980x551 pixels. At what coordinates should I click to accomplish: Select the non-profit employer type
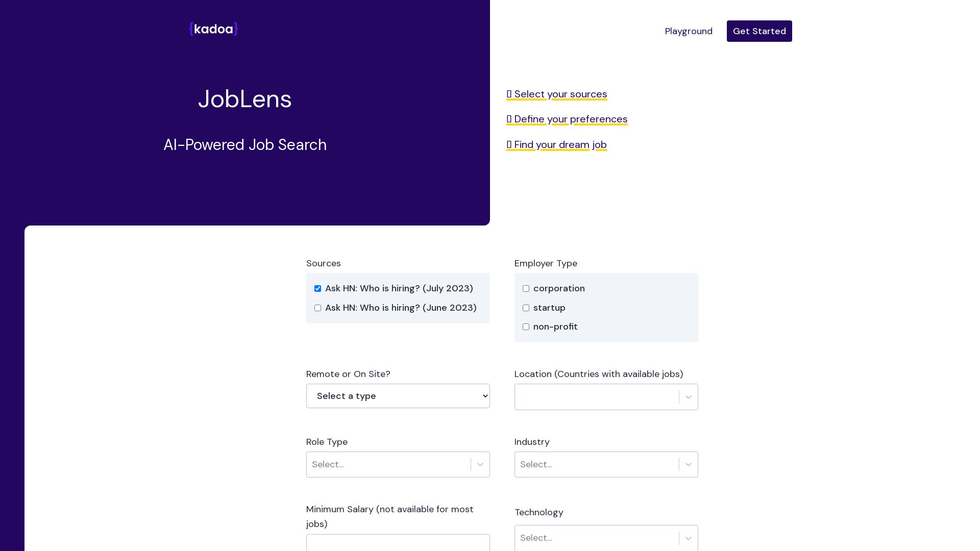coord(526,327)
